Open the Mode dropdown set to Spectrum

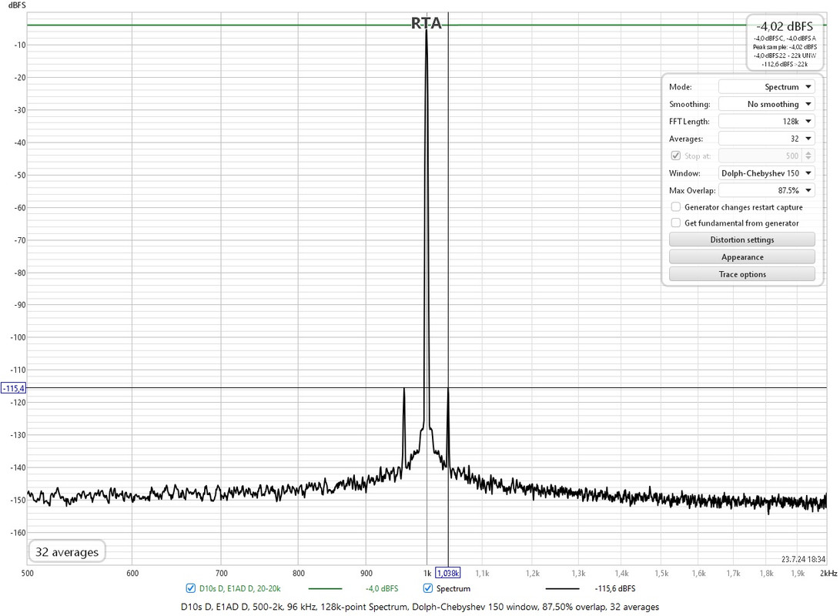[766, 87]
